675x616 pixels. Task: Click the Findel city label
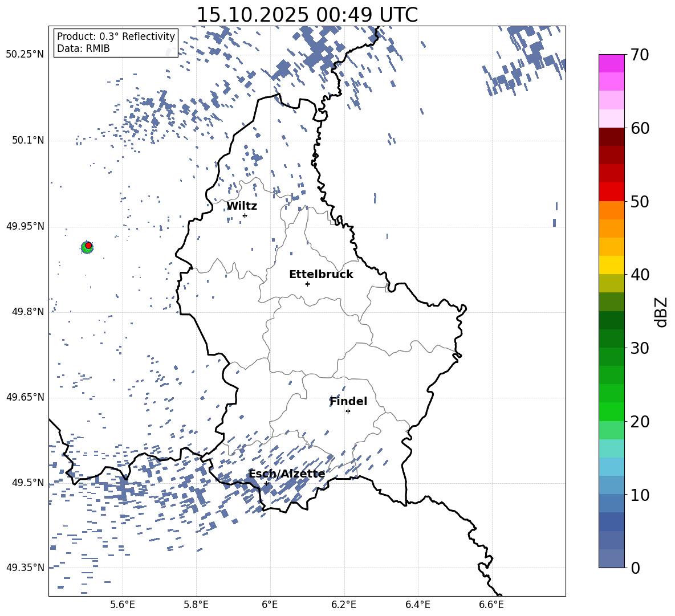click(x=348, y=401)
